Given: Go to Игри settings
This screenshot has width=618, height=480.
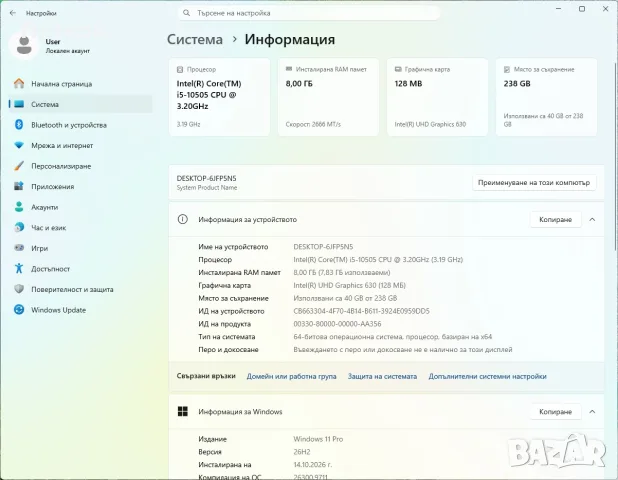Looking at the screenshot, I should pyautogui.click(x=80, y=248).
